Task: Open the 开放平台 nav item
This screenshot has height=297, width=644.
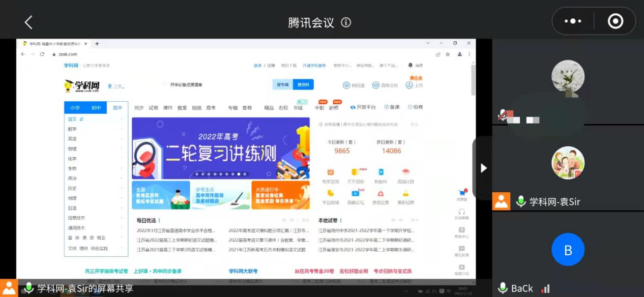Action: click(363, 107)
